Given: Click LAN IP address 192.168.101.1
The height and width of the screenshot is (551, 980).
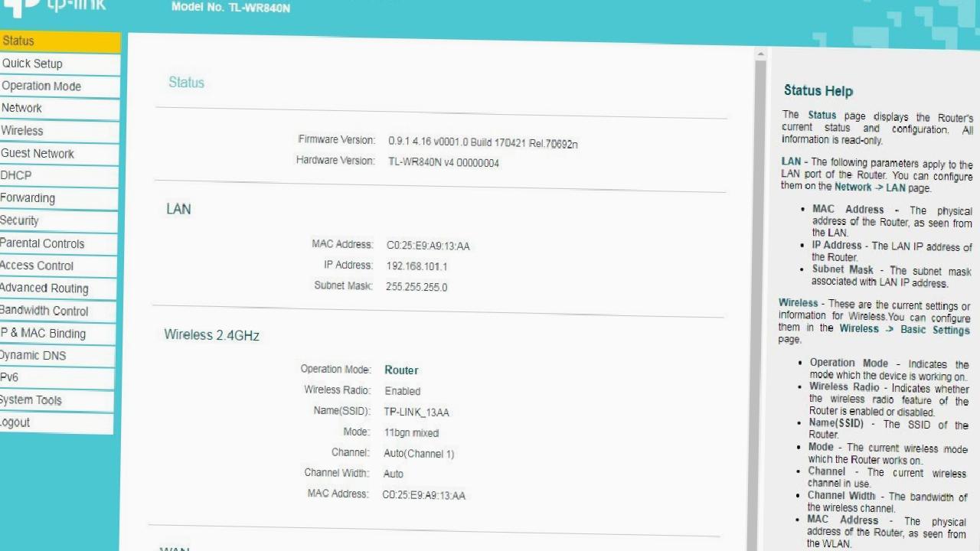Looking at the screenshot, I should pos(416,266).
